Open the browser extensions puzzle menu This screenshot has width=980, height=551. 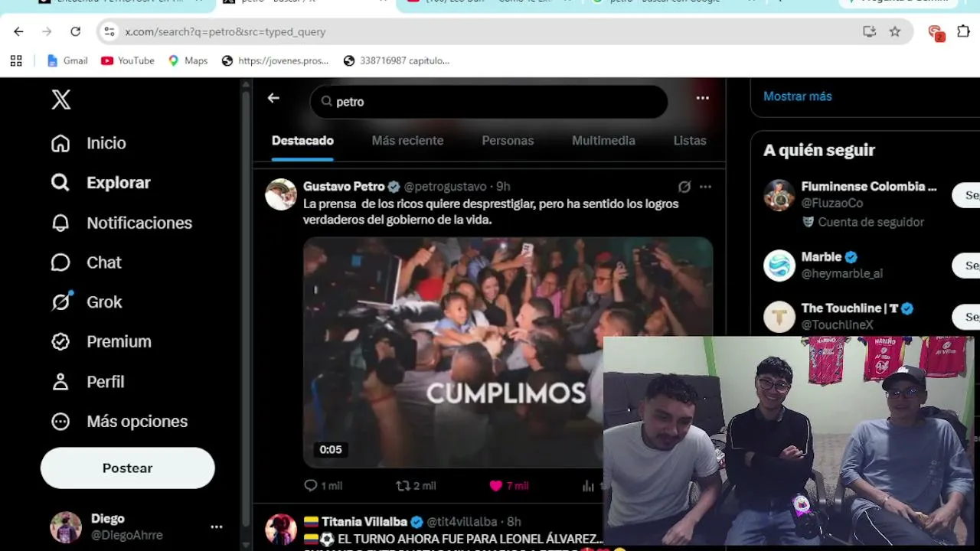tap(963, 31)
